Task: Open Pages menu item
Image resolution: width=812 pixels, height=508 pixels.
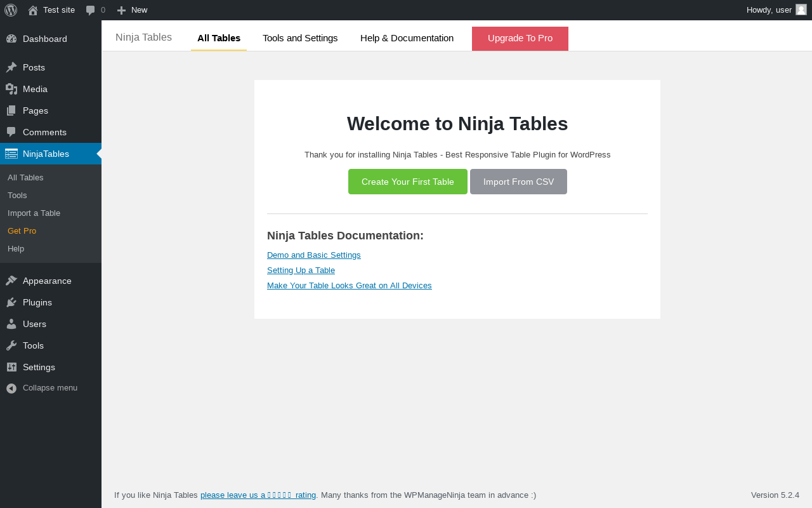Action: click(x=51, y=110)
